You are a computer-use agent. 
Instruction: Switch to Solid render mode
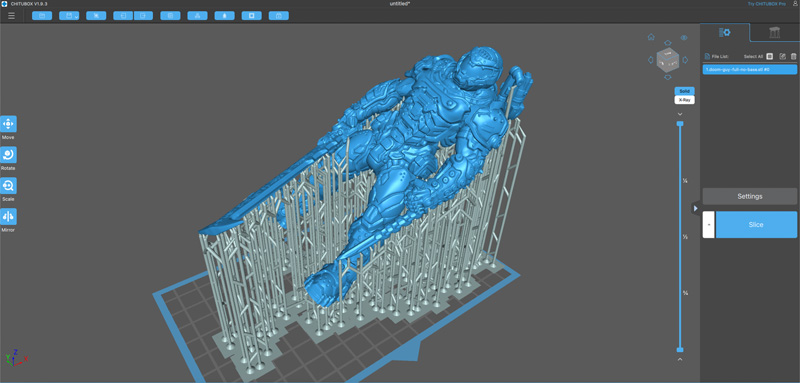coord(684,91)
